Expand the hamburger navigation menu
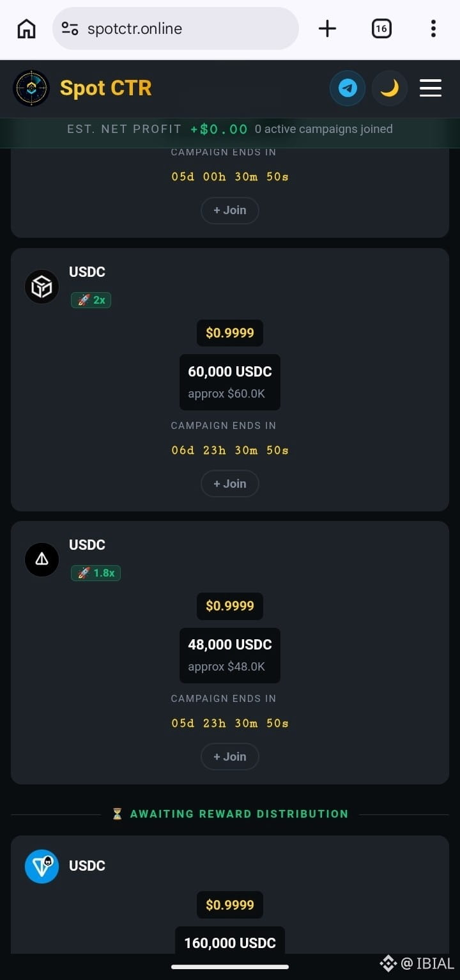Image resolution: width=460 pixels, height=980 pixels. point(431,88)
